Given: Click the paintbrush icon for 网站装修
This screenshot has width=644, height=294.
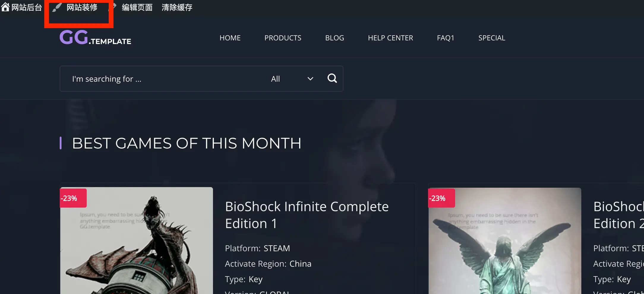Looking at the screenshot, I should coord(57,7).
